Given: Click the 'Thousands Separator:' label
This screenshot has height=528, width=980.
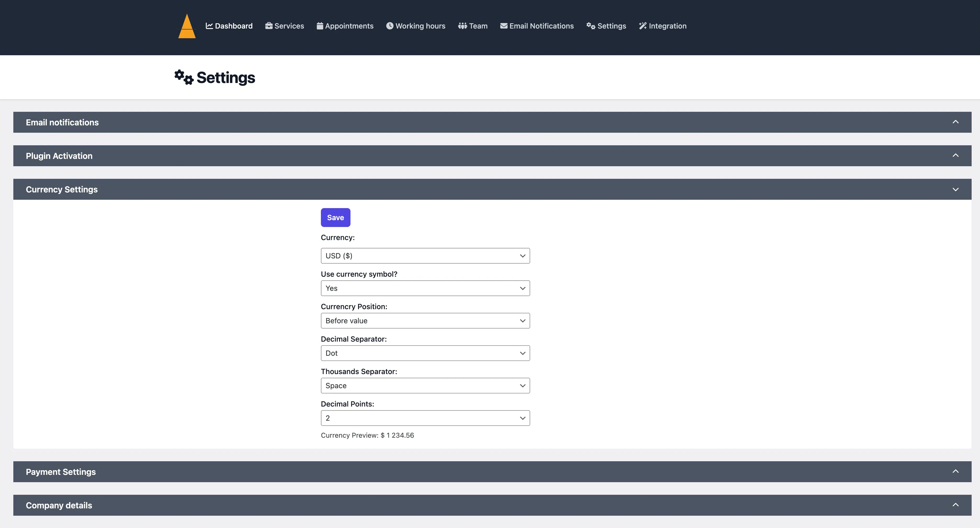Looking at the screenshot, I should click(359, 371).
